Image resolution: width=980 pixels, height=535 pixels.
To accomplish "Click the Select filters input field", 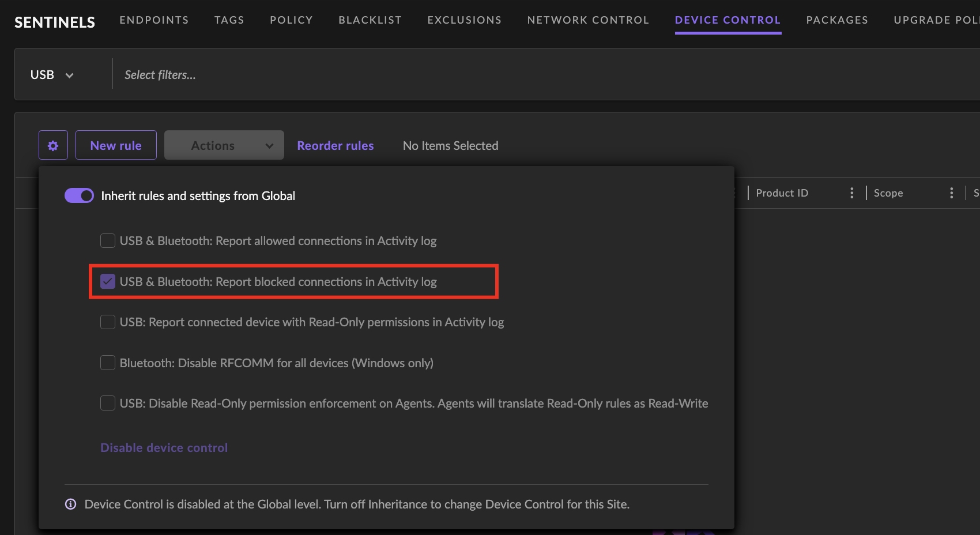I will (346, 75).
